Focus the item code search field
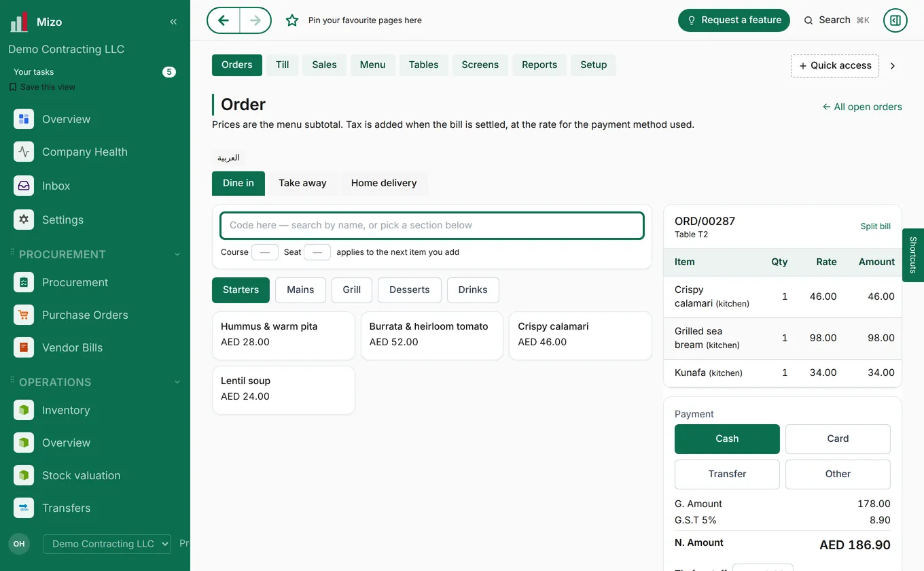 432,226
